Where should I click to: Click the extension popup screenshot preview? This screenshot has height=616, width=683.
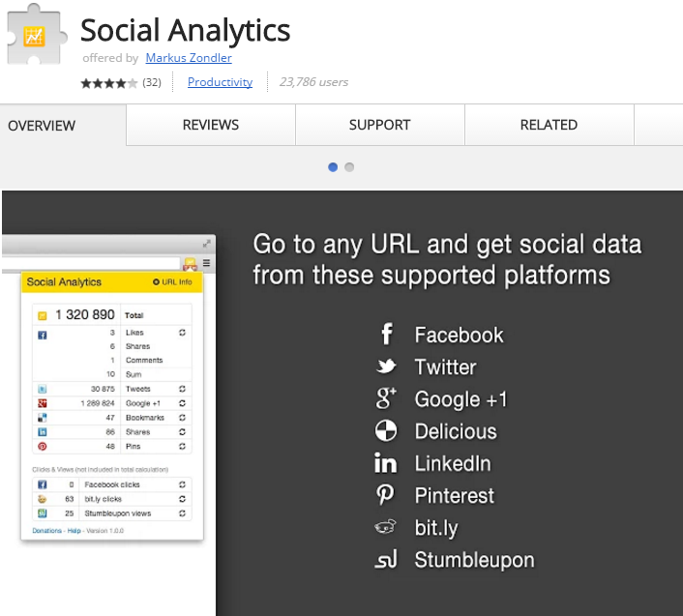(111, 406)
